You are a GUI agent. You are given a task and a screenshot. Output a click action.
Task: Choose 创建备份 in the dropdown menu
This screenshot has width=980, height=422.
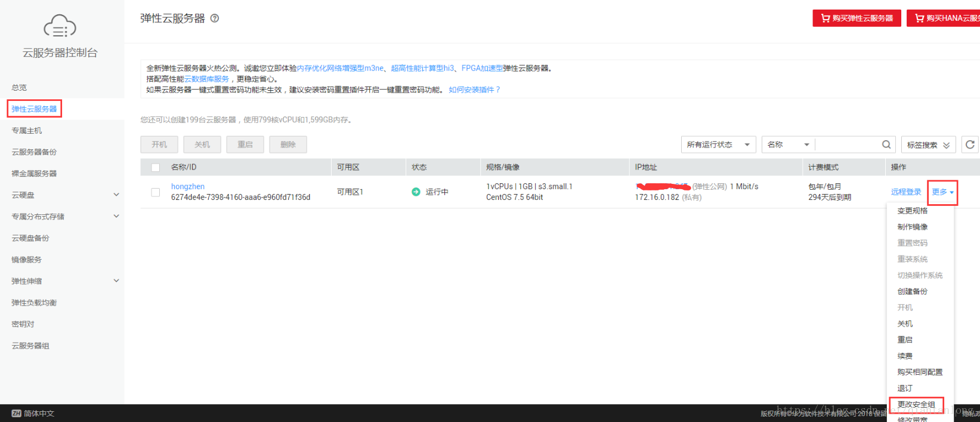[912, 291]
